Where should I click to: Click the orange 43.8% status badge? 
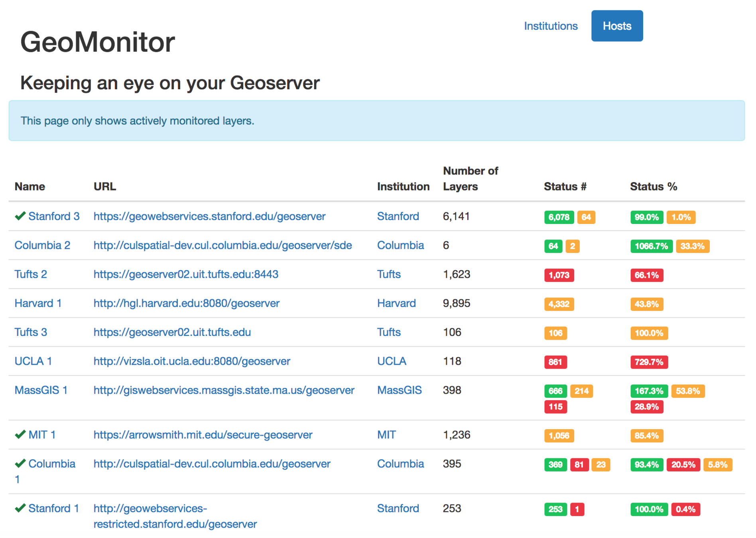pyautogui.click(x=647, y=304)
